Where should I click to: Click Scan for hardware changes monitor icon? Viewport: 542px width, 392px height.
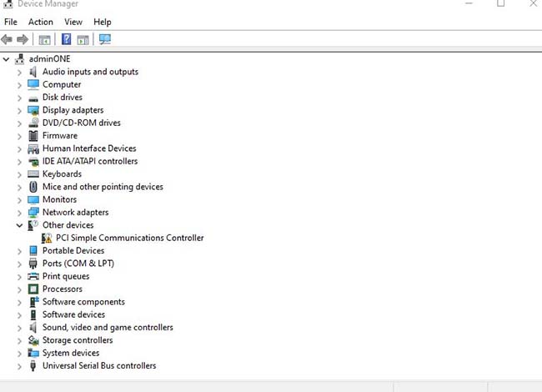pyautogui.click(x=105, y=39)
